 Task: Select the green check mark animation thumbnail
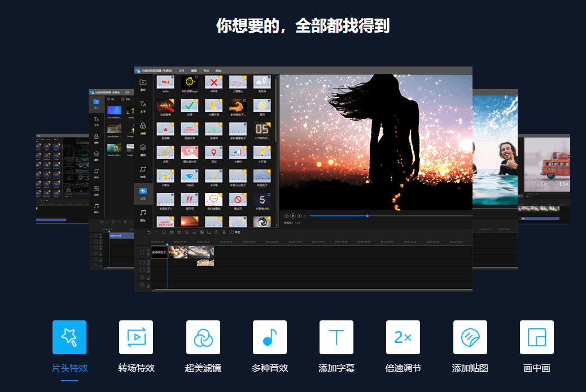click(190, 105)
